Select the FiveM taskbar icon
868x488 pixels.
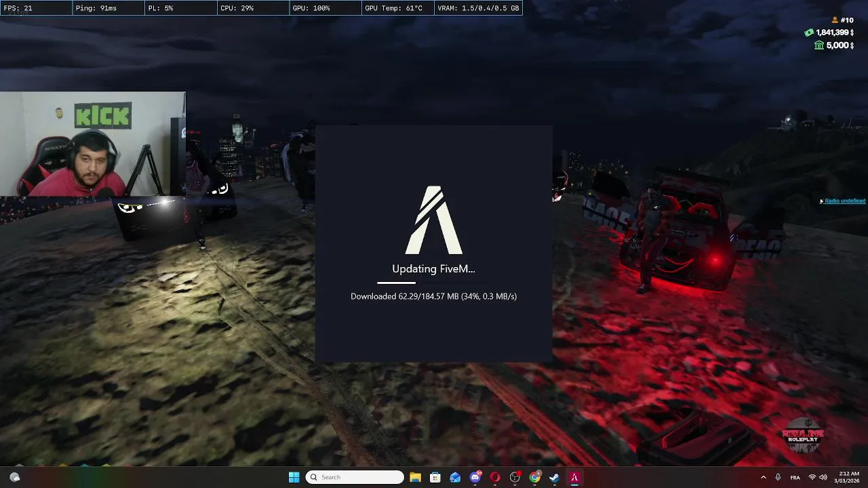pyautogui.click(x=574, y=477)
